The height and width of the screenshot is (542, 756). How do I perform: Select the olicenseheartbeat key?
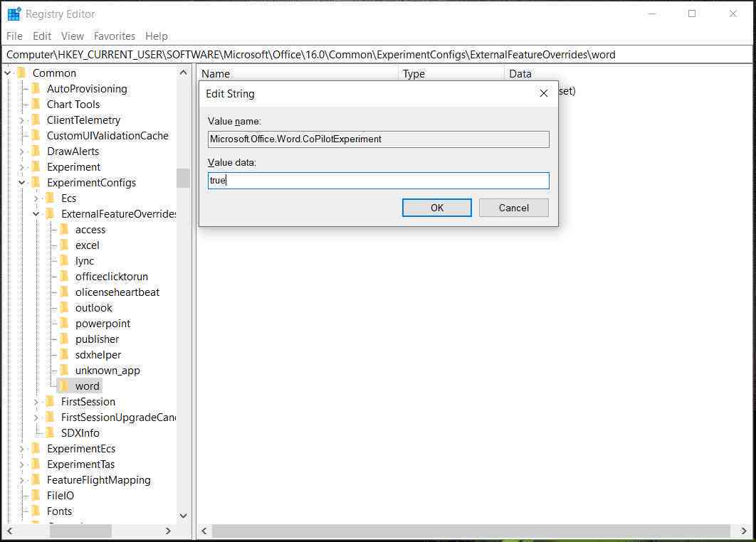(117, 292)
